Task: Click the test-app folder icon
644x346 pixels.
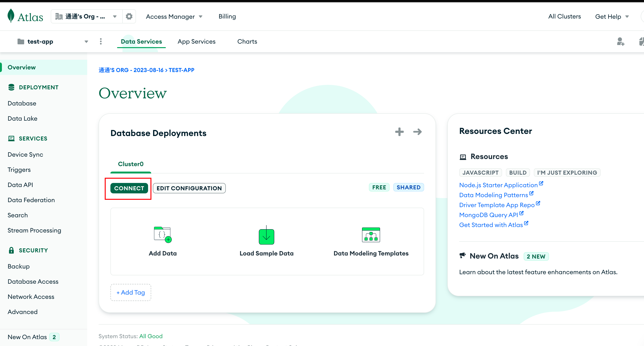Action: coord(21,41)
